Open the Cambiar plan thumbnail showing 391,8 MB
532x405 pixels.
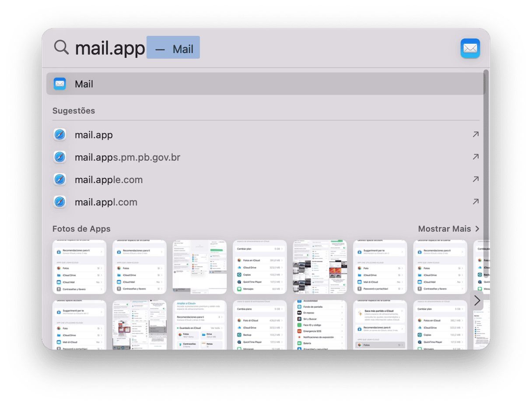(260, 267)
